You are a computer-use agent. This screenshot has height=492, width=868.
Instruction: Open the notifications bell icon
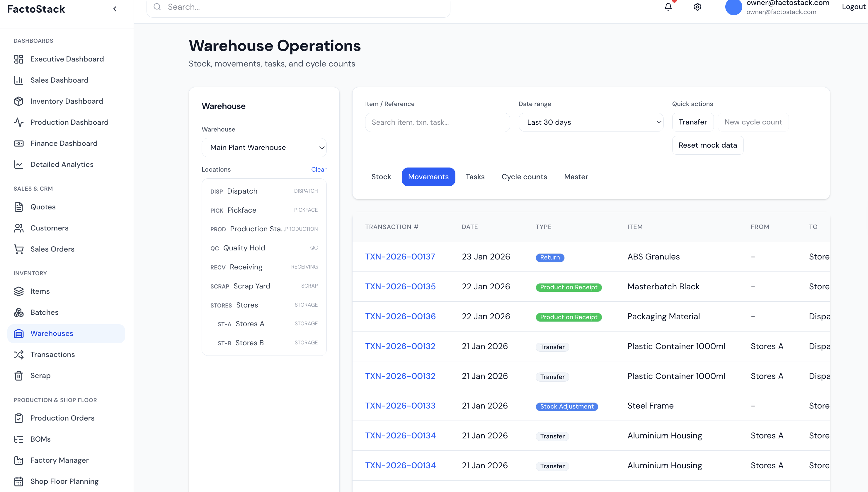click(x=668, y=7)
